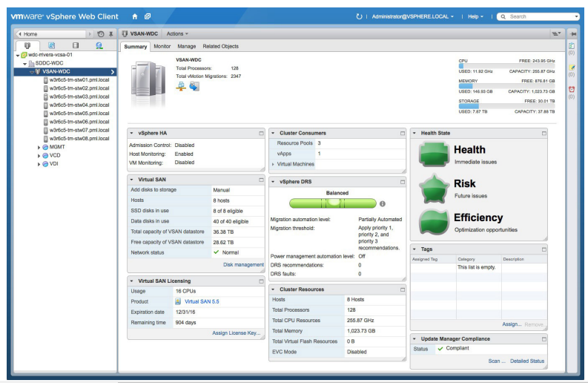Click the CPU usage bar

pos(506,66)
